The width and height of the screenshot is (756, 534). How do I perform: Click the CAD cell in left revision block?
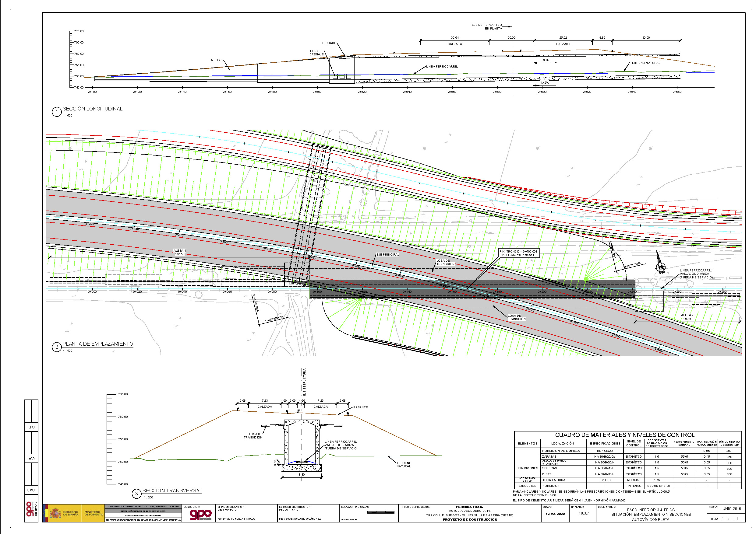coord(31,490)
